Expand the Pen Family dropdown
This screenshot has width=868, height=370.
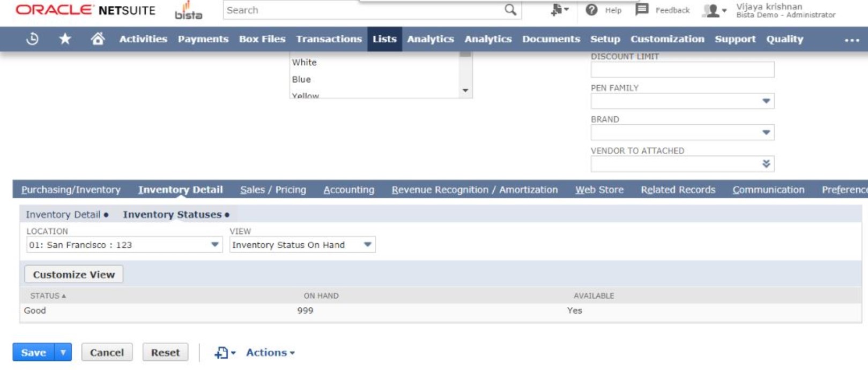(766, 101)
